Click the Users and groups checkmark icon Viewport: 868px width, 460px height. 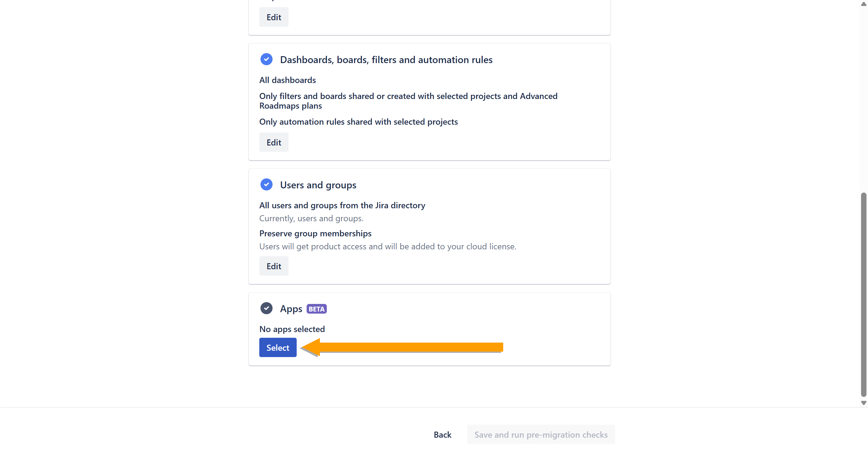point(266,184)
